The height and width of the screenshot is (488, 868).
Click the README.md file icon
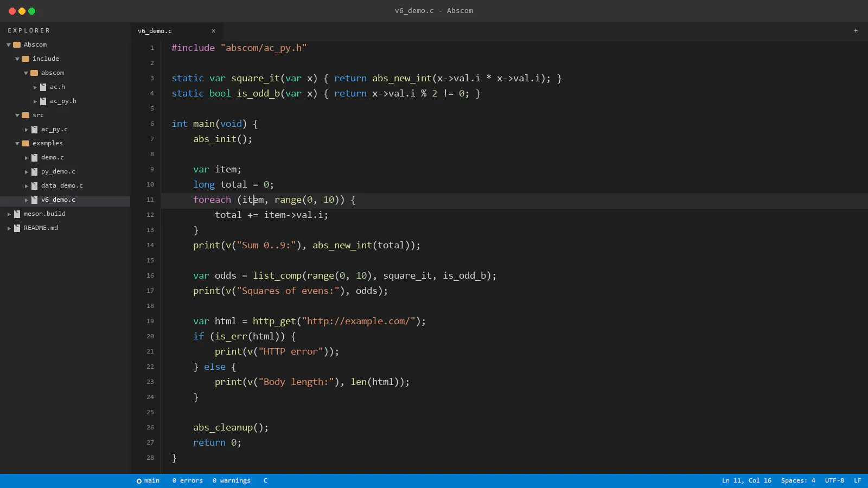click(x=17, y=228)
